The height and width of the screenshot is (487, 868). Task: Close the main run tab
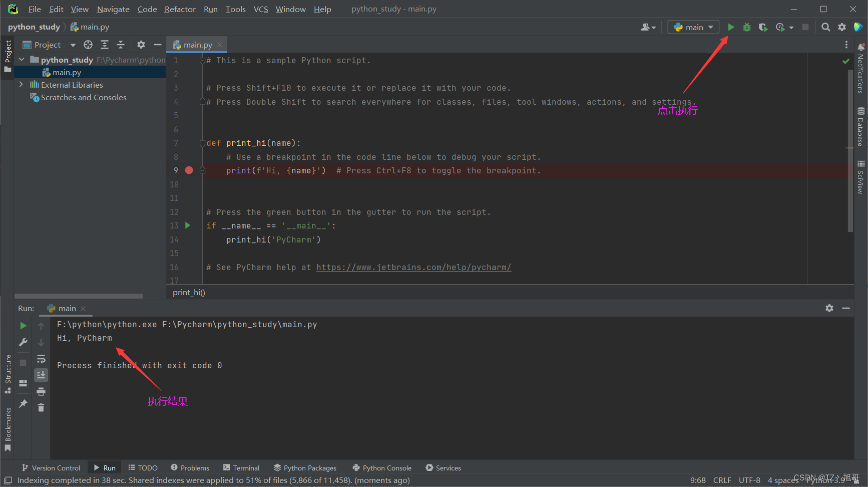pyautogui.click(x=83, y=308)
